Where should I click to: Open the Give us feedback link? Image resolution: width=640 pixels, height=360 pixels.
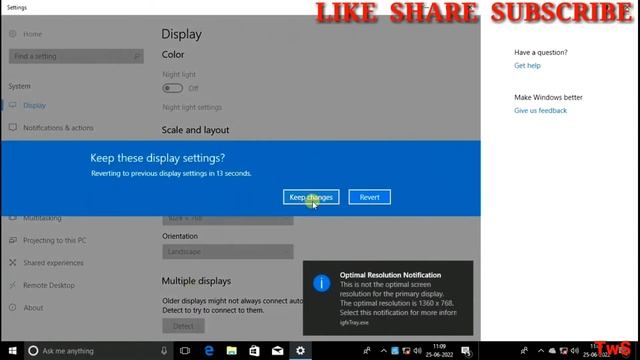[540, 111]
